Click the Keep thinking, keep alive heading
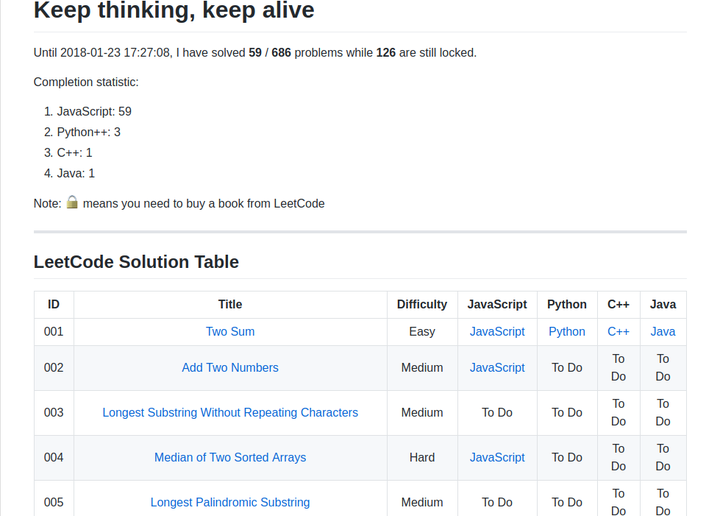 (174, 10)
